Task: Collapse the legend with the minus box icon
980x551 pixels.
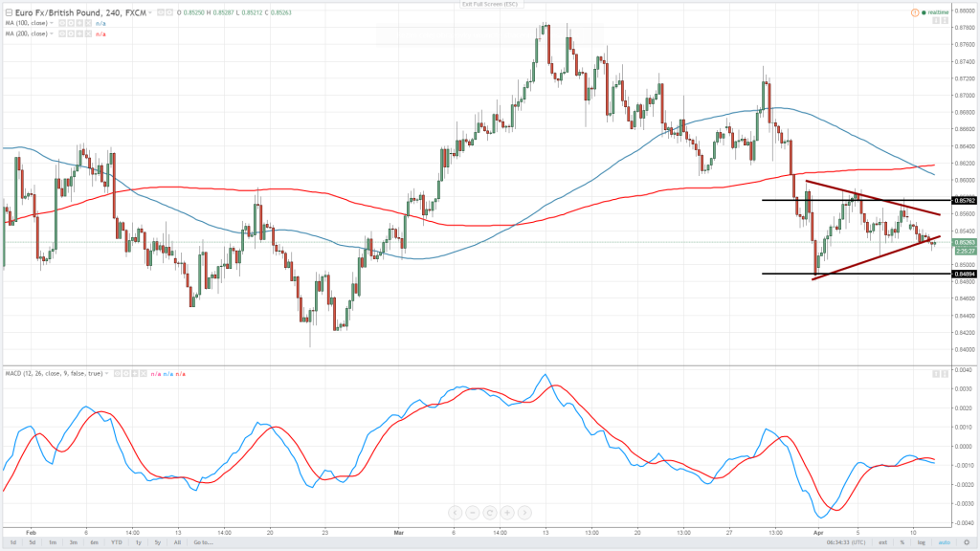Action: (9, 12)
